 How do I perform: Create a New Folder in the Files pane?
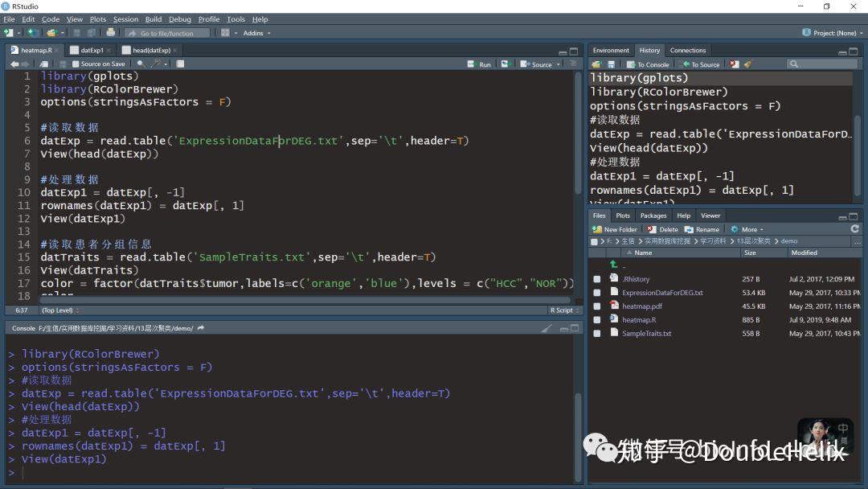(x=614, y=229)
